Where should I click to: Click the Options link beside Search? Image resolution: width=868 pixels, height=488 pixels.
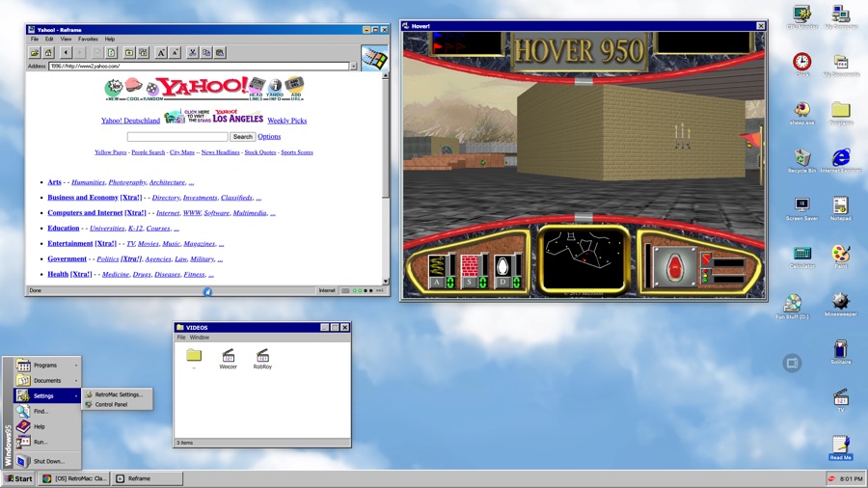tap(269, 137)
